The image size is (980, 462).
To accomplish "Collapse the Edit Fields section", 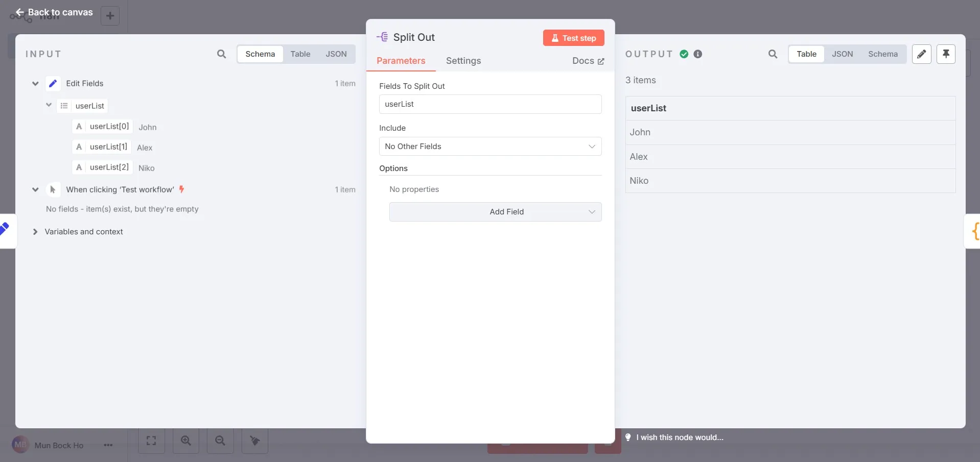I will click(35, 84).
